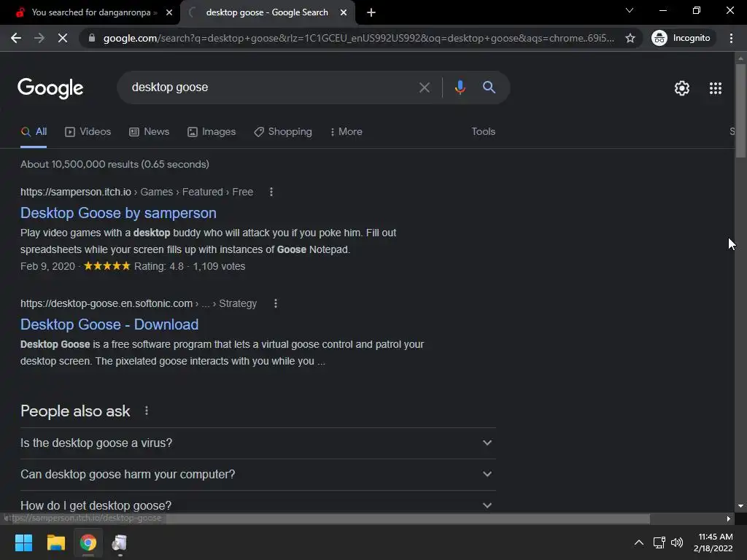Bookmark this page with the star icon
The height and width of the screenshot is (560, 747).
tap(630, 38)
